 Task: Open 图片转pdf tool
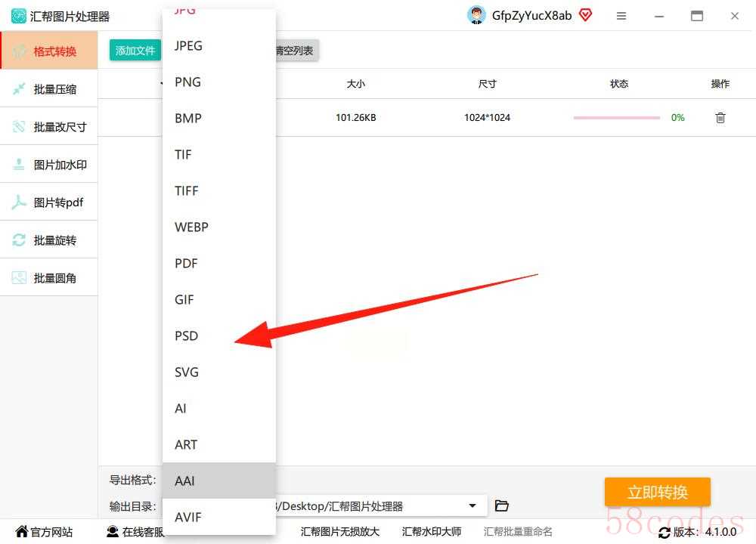(48, 202)
